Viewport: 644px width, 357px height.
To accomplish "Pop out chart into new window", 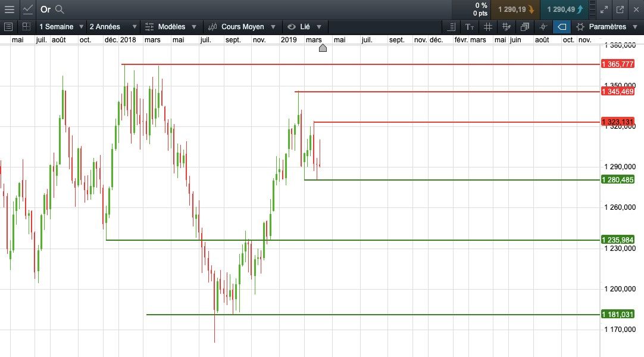I will pos(620,10).
